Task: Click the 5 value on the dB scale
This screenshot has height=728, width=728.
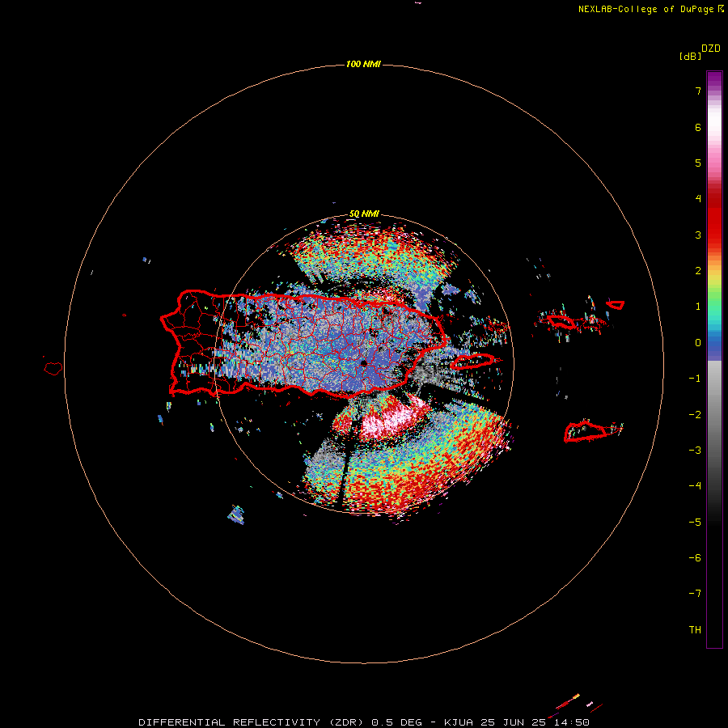Action: pyautogui.click(x=698, y=163)
